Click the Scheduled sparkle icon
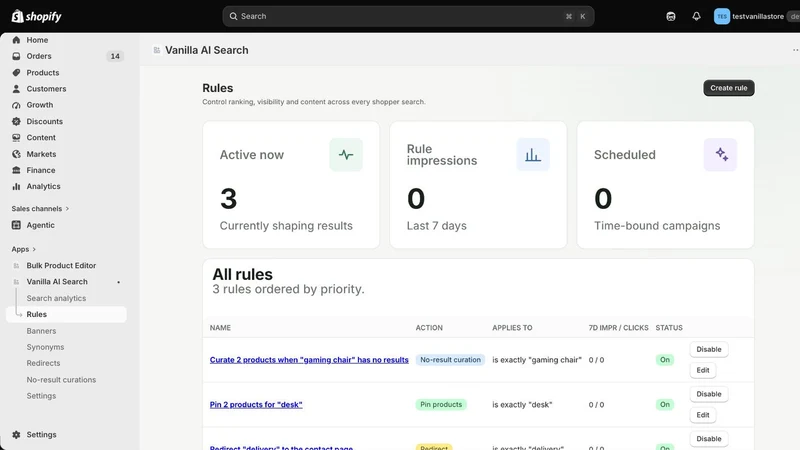Viewport: 800px width, 450px height. (x=720, y=155)
